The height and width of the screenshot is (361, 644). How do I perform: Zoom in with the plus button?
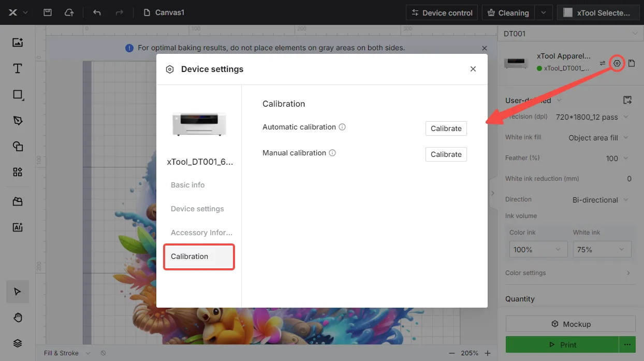pos(488,353)
